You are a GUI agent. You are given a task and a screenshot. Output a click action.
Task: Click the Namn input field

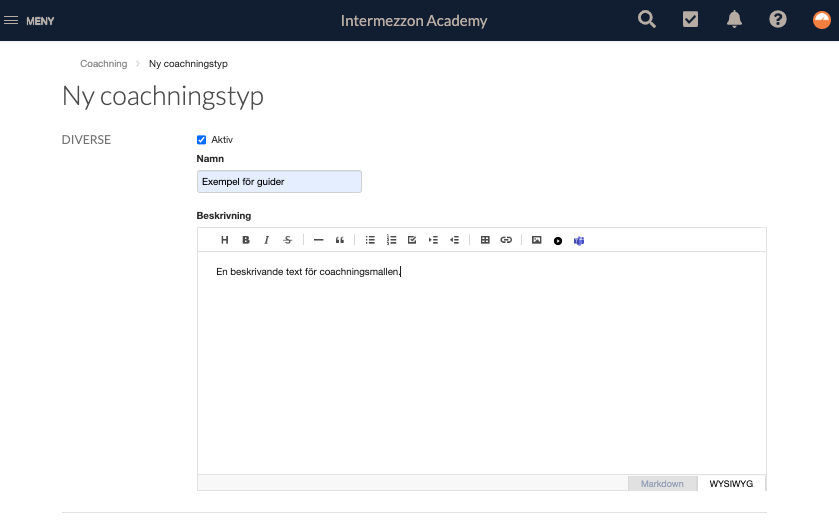279,181
